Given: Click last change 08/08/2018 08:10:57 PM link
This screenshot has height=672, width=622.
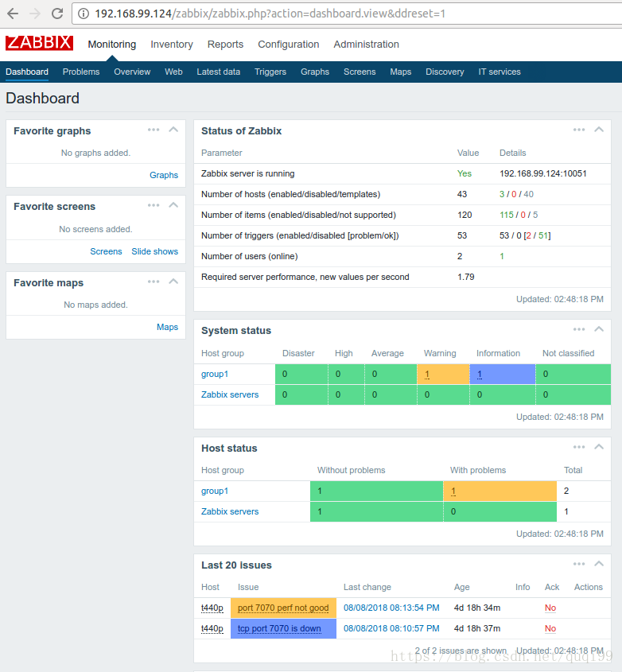Looking at the screenshot, I should [x=391, y=629].
